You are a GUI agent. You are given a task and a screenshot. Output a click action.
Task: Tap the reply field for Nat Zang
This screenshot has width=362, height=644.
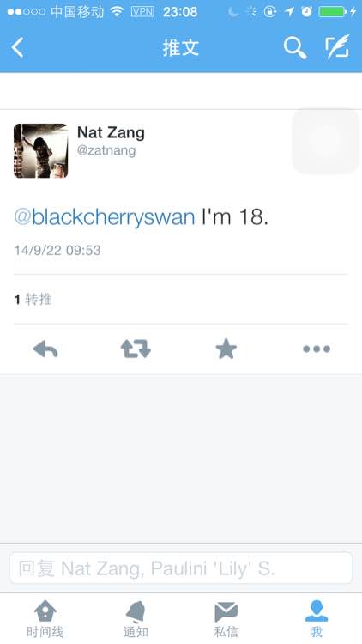point(181,568)
